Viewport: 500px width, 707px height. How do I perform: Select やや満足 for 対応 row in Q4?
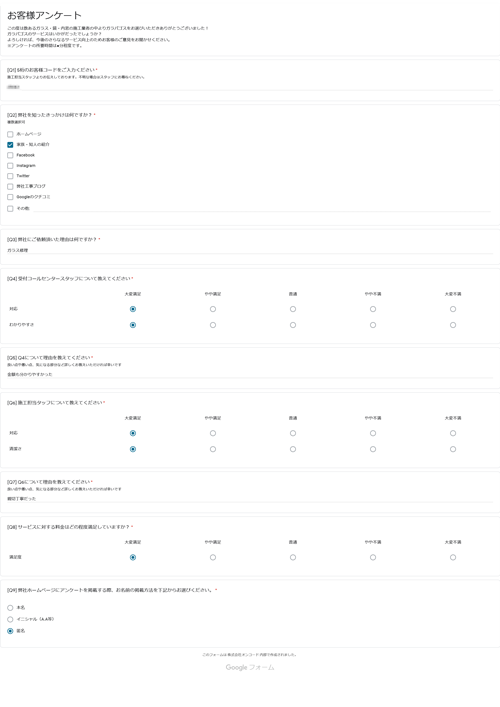click(213, 309)
